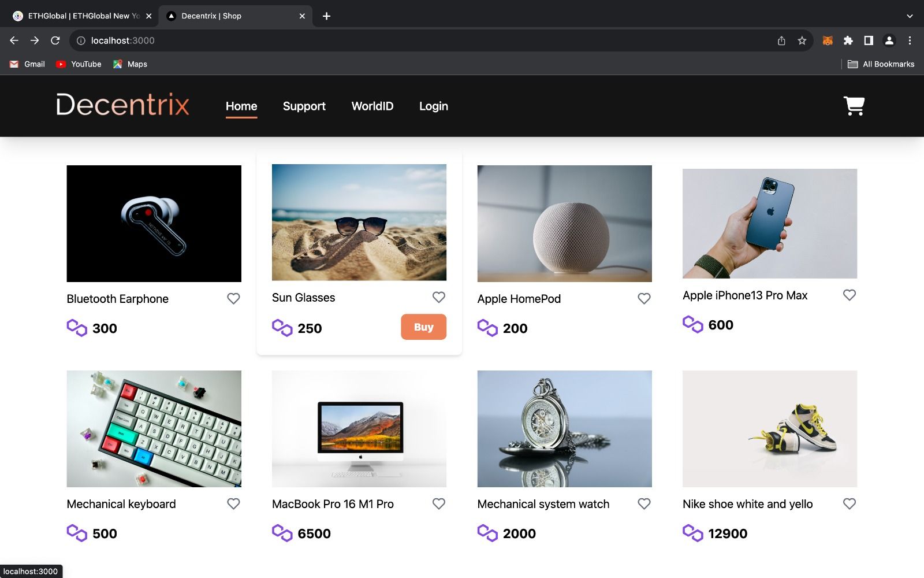This screenshot has width=924, height=578.
Task: Open the MetaMask fox extension
Action: coord(828,40)
